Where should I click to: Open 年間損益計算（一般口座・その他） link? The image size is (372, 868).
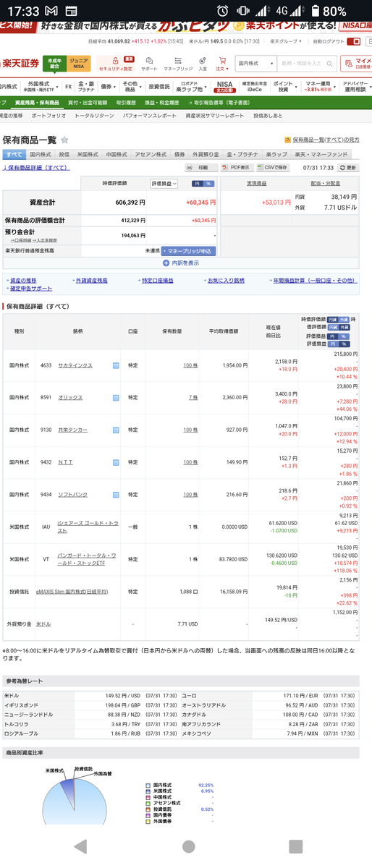314,280
